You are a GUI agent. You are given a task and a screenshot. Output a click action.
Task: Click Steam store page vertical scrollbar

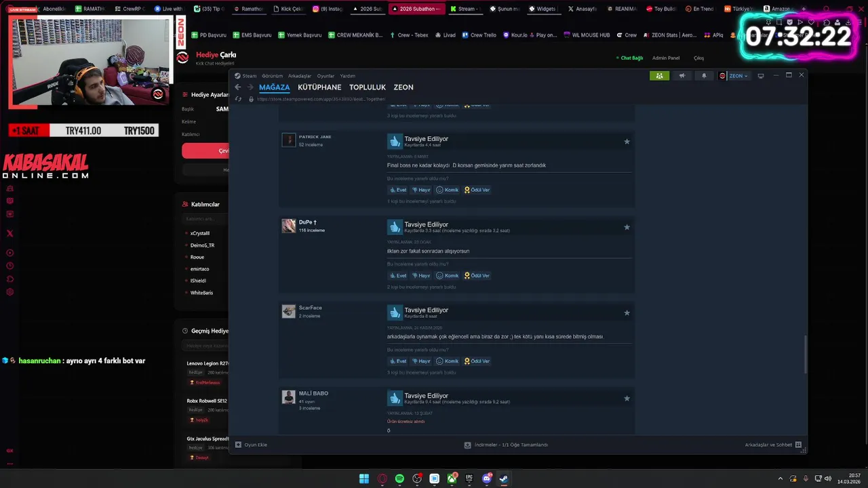(805, 354)
